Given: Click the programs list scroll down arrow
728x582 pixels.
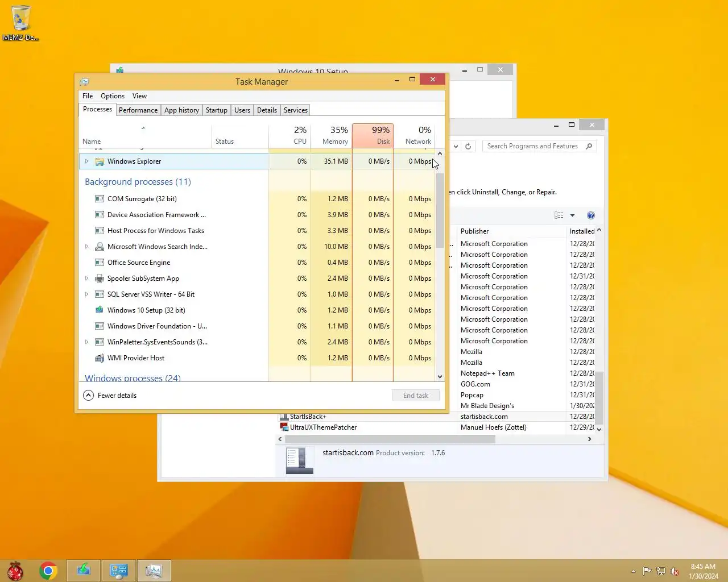Looking at the screenshot, I should pos(599,429).
